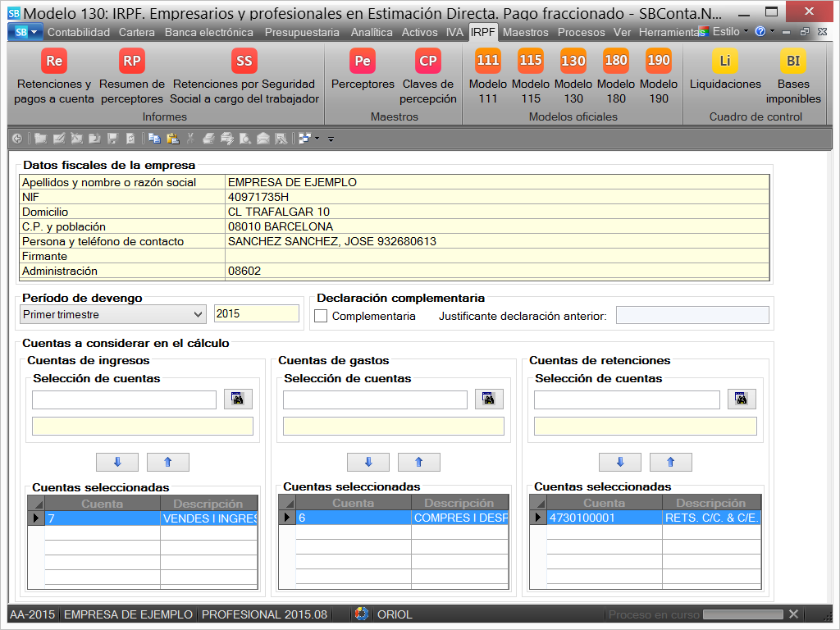Open Claves de percepción

[x=428, y=62]
